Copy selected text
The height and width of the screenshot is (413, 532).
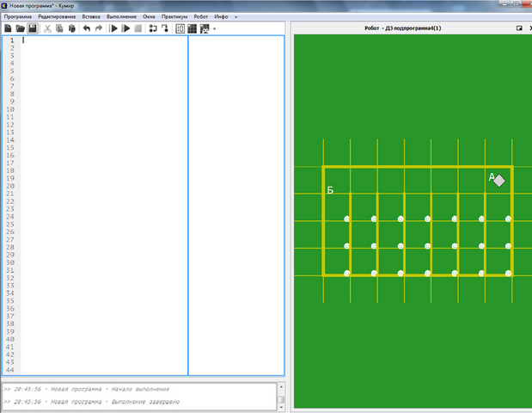click(59, 28)
